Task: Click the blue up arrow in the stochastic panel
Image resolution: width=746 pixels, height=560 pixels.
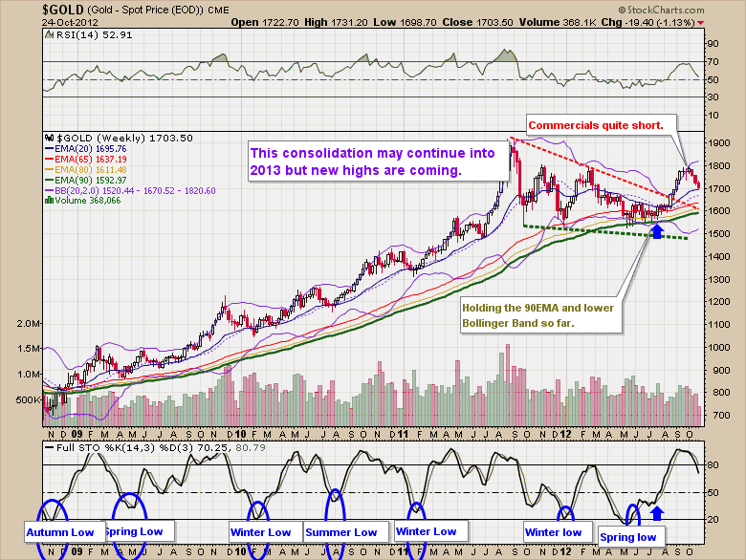Action: pos(656,512)
